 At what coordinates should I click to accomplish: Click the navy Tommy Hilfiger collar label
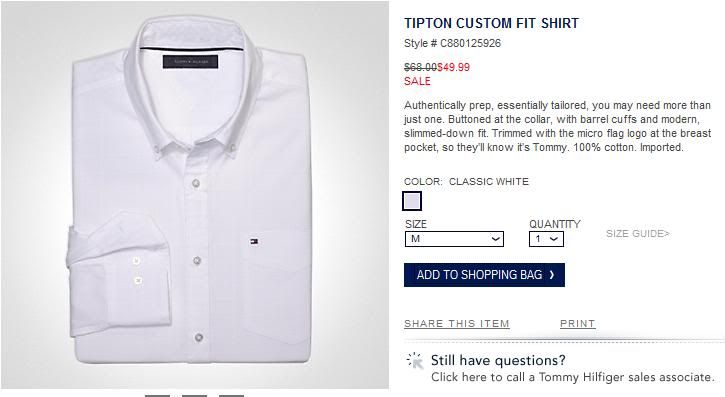coord(190,61)
